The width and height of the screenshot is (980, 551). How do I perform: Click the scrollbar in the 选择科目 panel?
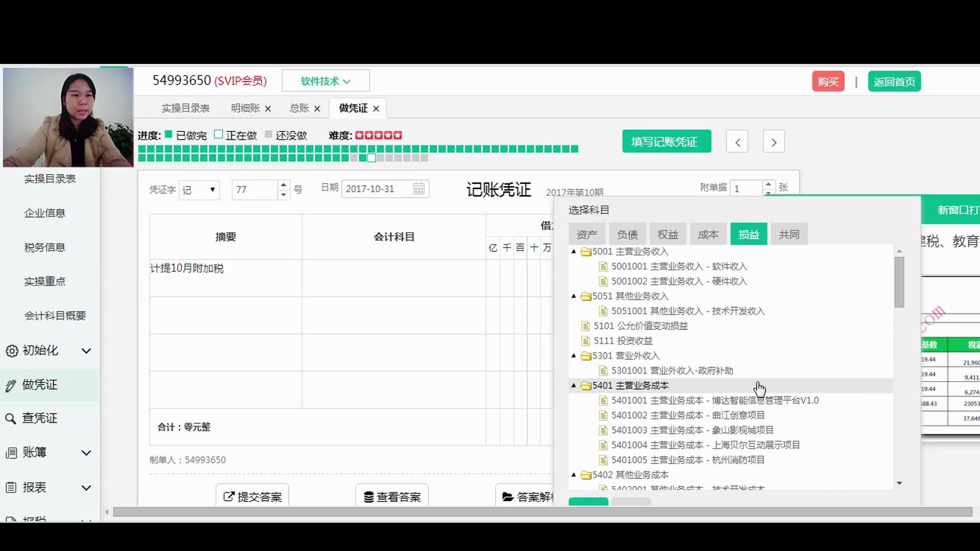[x=900, y=283]
